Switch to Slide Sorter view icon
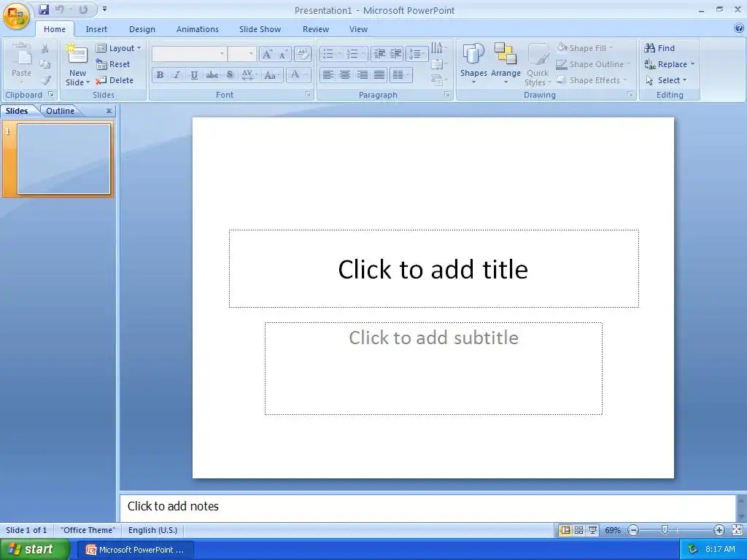The image size is (747, 560). pos(578,530)
